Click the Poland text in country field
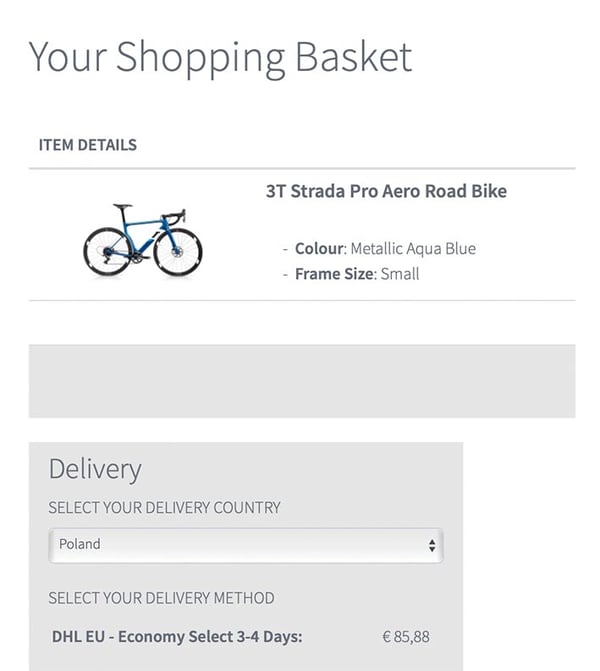 tap(80, 544)
